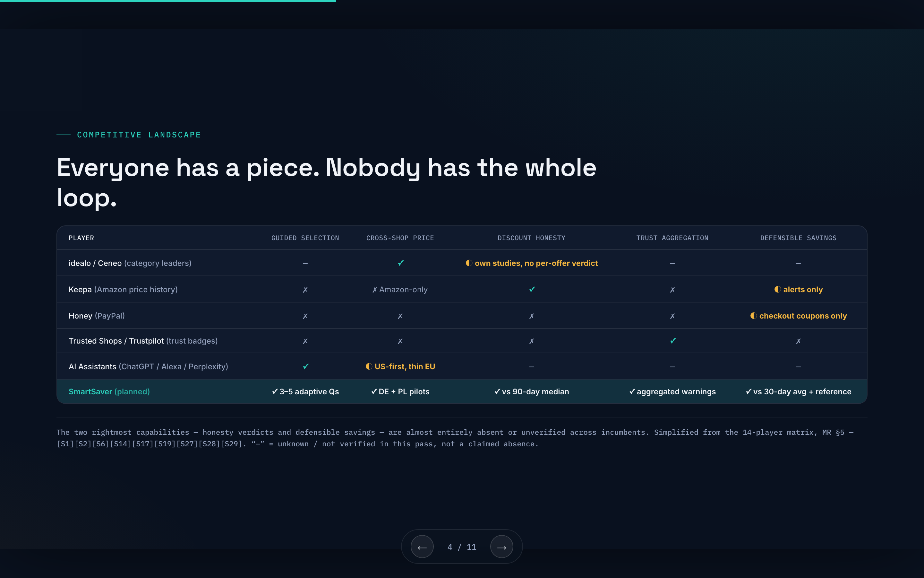Select the 'SmartSaver (planned)' row name
This screenshot has width=924, height=578.
pyautogui.click(x=109, y=391)
